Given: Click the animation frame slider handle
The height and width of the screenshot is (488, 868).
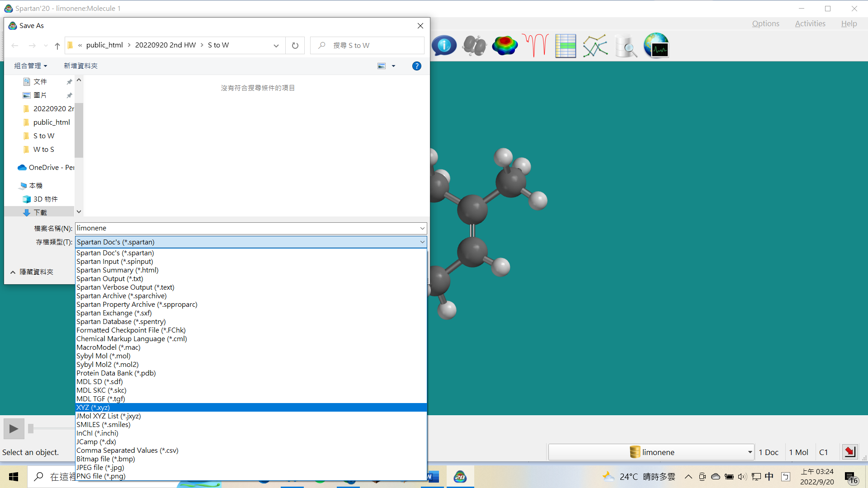Looking at the screenshot, I should 31,428.
